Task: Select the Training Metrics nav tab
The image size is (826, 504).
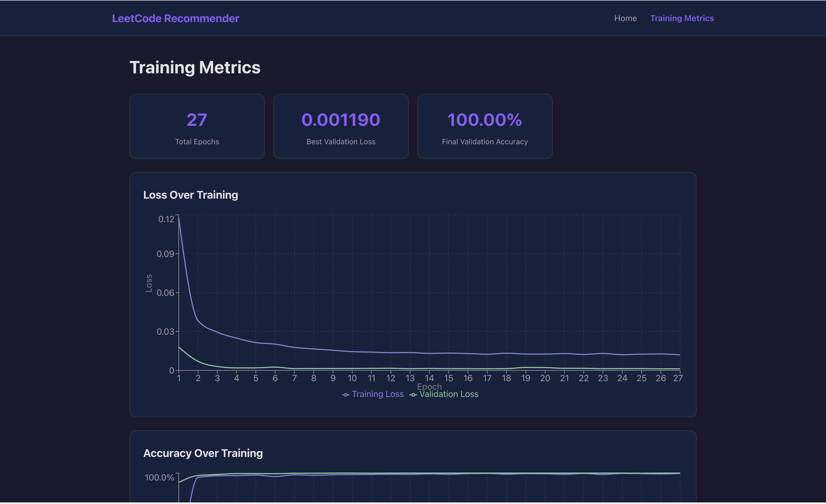Action: coord(682,18)
